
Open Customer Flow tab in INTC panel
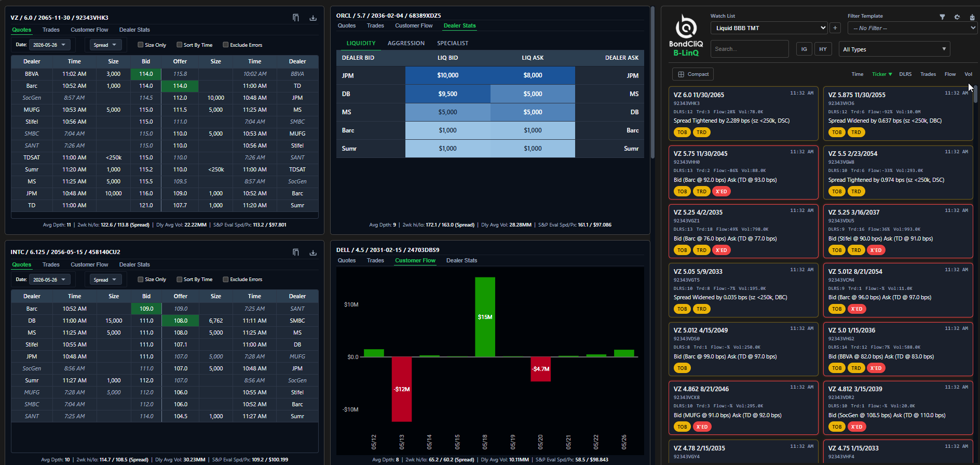coord(89,265)
